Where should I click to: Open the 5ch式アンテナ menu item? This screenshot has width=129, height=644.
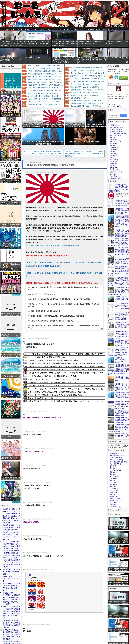pyautogui.click(x=8, y=30)
